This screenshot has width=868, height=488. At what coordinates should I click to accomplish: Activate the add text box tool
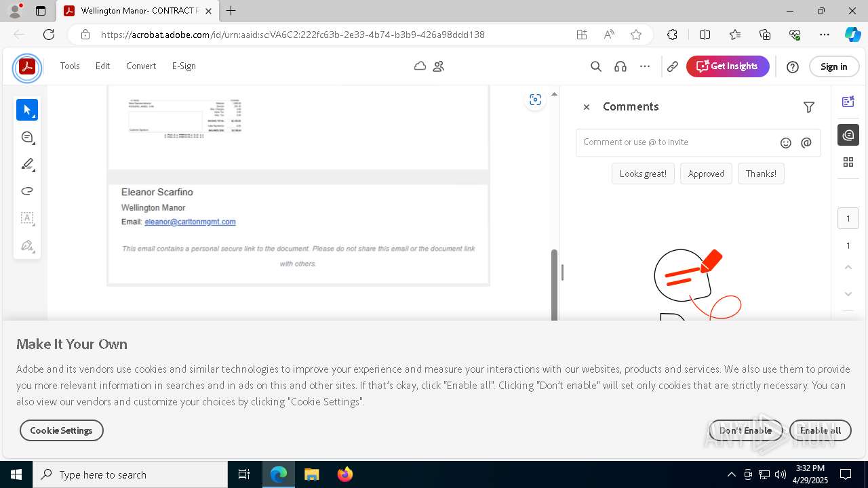27,218
